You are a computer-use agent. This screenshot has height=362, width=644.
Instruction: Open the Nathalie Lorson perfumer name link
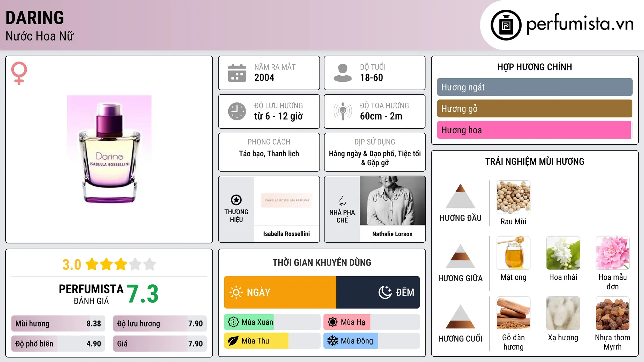point(392,234)
